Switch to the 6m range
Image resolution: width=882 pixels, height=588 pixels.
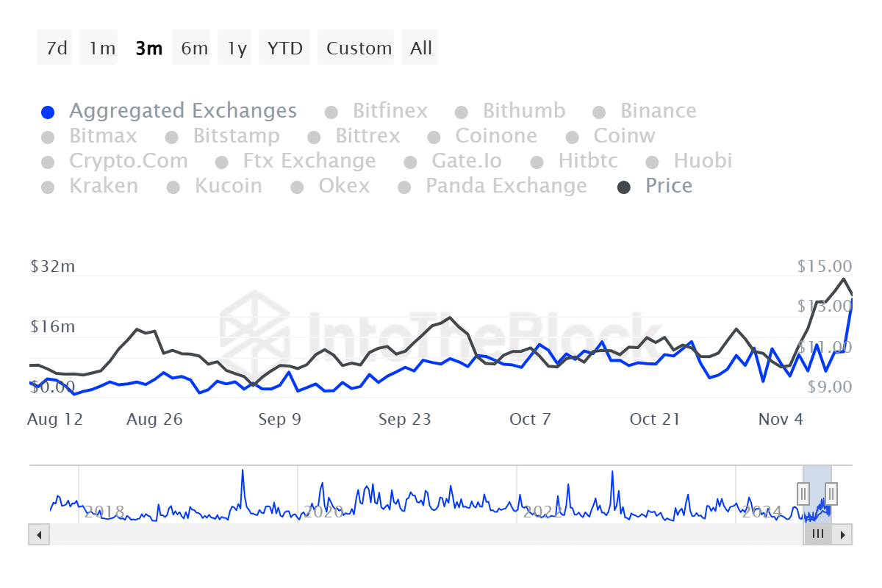coord(194,49)
